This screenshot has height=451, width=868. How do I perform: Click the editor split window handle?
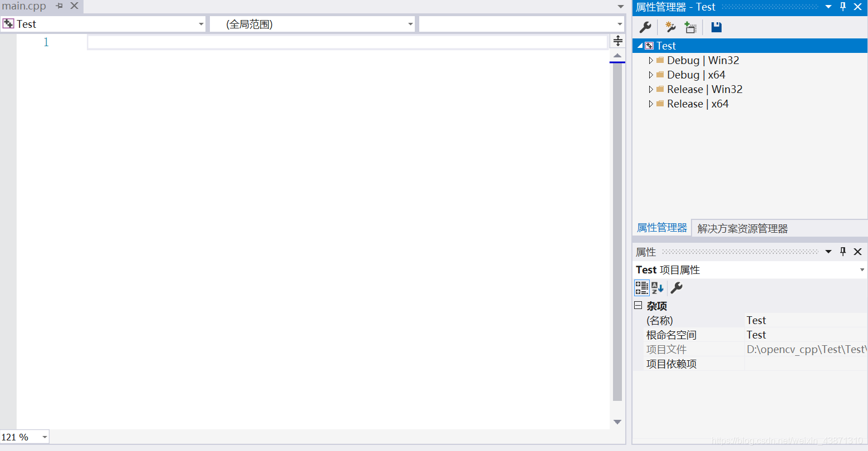(617, 41)
